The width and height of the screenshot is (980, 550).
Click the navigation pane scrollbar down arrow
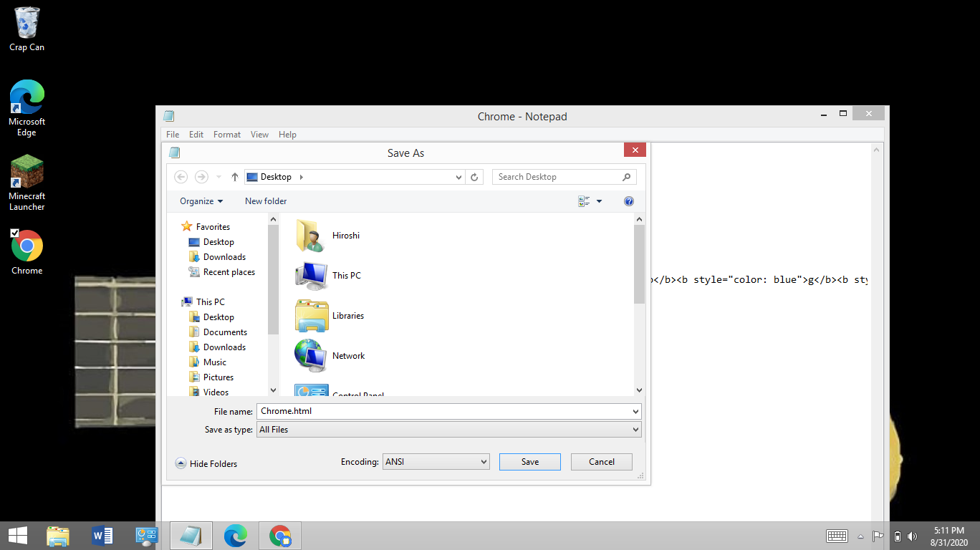click(273, 390)
